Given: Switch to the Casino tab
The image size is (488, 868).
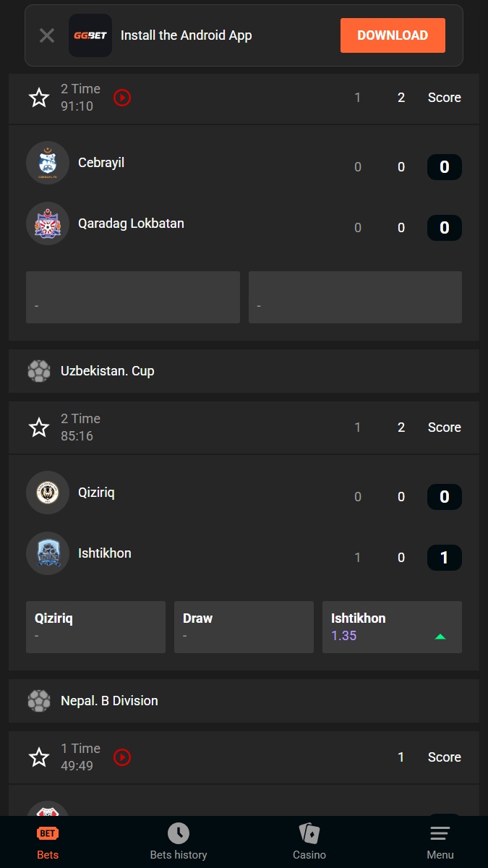Looking at the screenshot, I should (309, 842).
